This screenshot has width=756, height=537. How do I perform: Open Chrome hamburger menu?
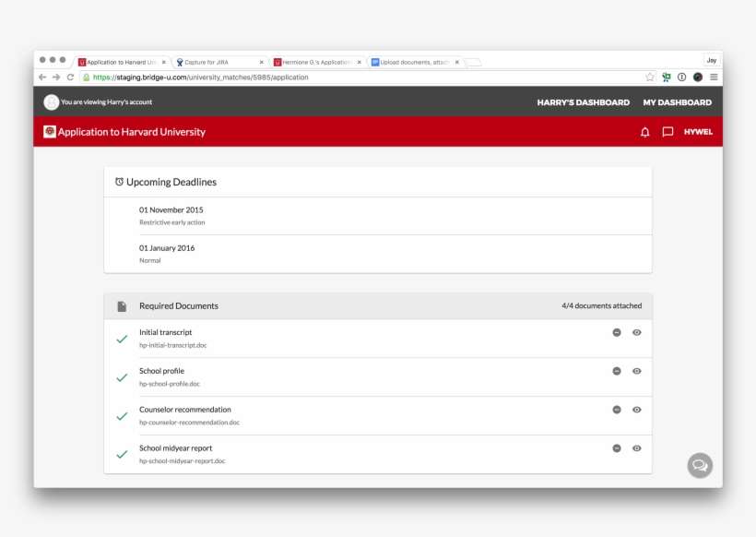[713, 78]
